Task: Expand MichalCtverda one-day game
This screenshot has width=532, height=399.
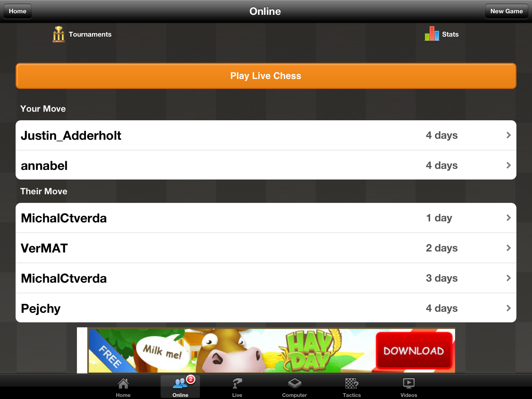Action: [x=266, y=218]
